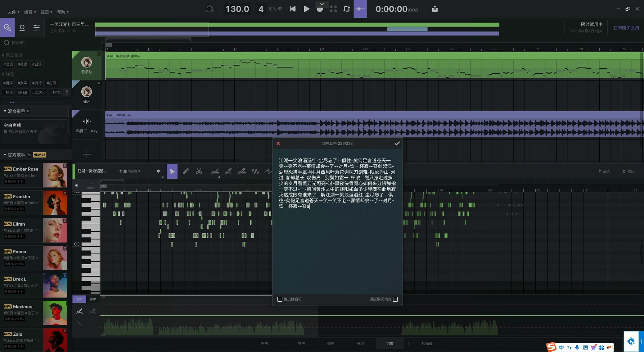
Task: Select the 假声 parameter tab
Action: tap(331, 343)
